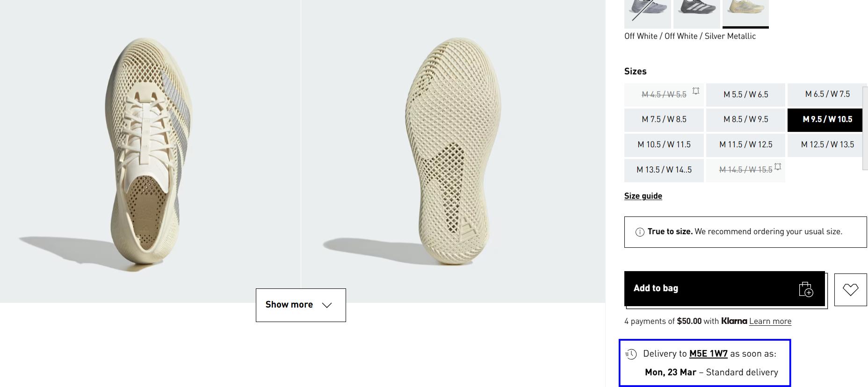Click the True to size info icon
Viewport: 868px width, 387px height.
pyautogui.click(x=640, y=232)
